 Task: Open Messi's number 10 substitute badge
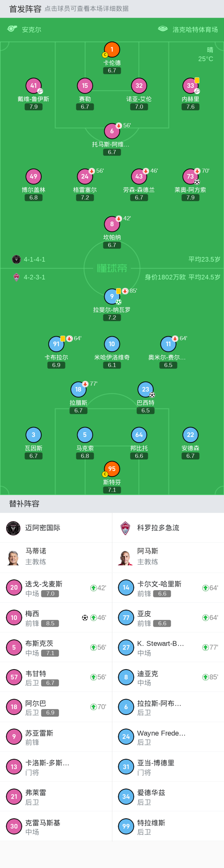pos(14,618)
